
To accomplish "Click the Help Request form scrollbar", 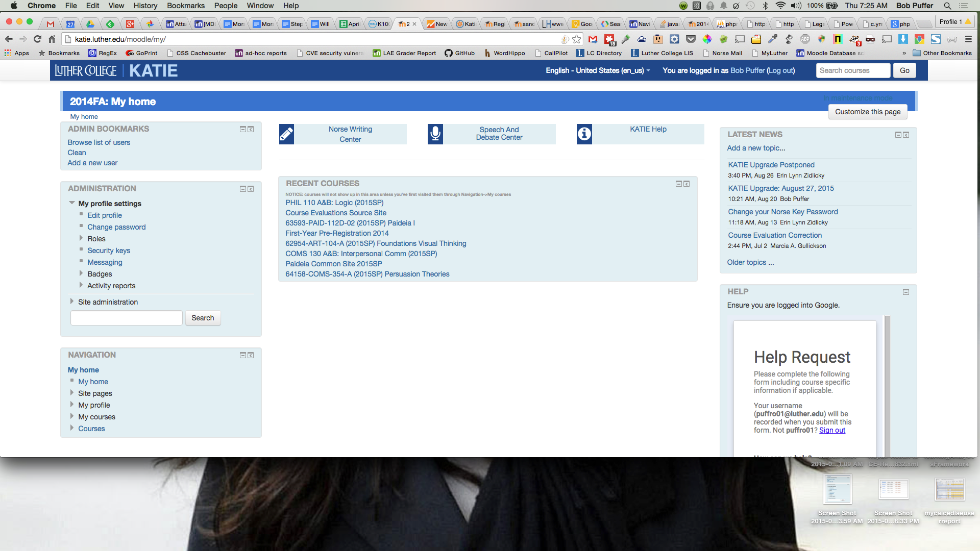I will [x=888, y=386].
